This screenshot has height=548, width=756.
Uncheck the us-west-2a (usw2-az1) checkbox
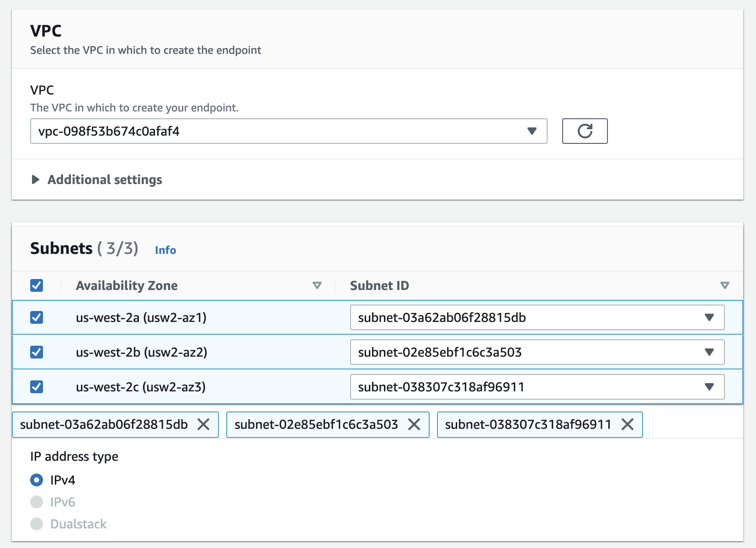[x=36, y=317]
